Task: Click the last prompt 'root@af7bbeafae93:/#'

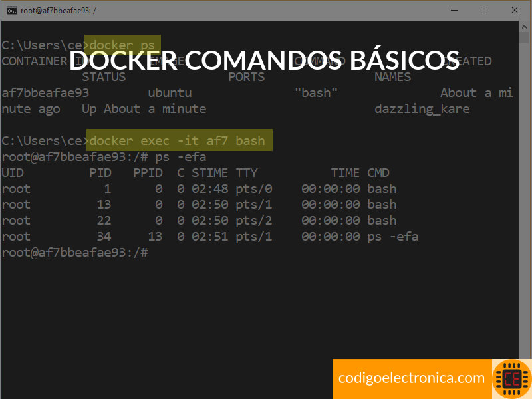Action: tap(74, 253)
